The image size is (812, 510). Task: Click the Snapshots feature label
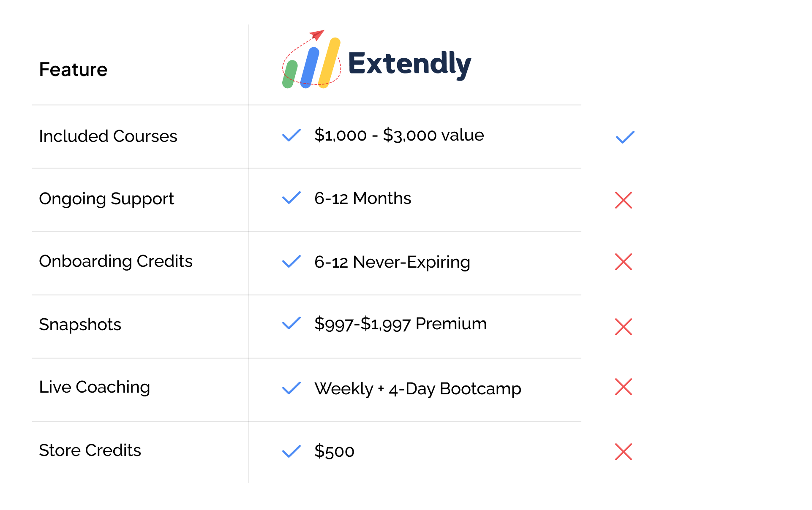(80, 324)
